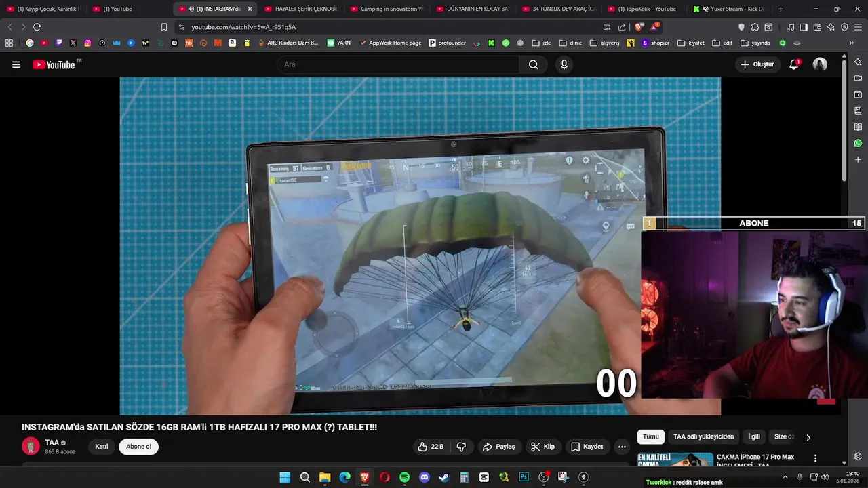Screen dimensions: 868x488
Task: Toggle the system volume icon in tray
Action: 825,477
